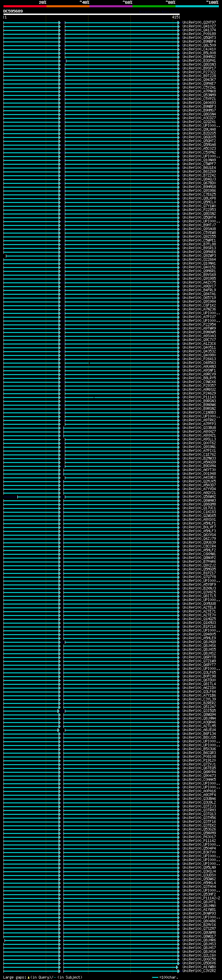Screen dimensions: 222x980
Task: Click the query end position 415
Action: [x=175, y=17]
